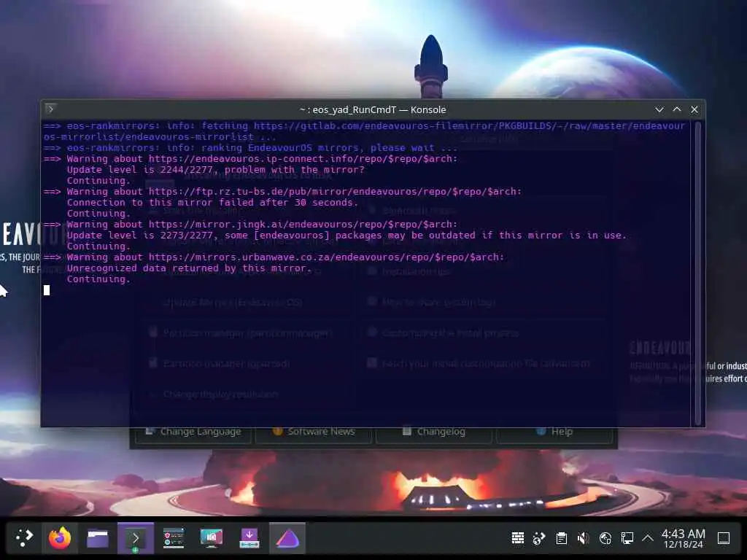The image size is (747, 560).
Task: Click the Show Desktop corner button
Action: tap(724, 538)
